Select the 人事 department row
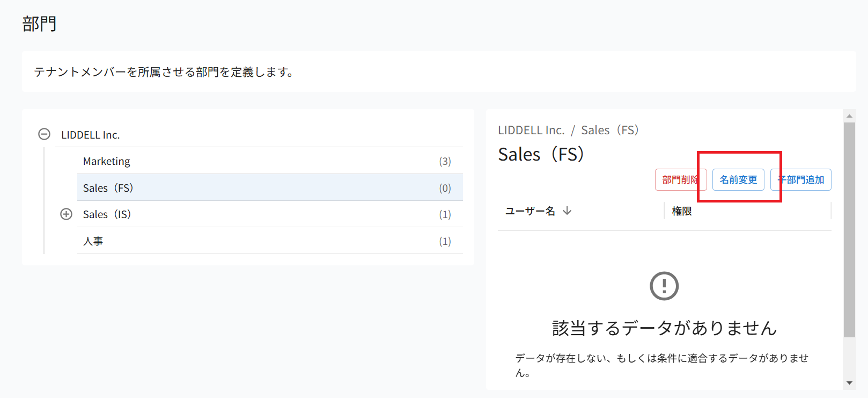 (270, 241)
